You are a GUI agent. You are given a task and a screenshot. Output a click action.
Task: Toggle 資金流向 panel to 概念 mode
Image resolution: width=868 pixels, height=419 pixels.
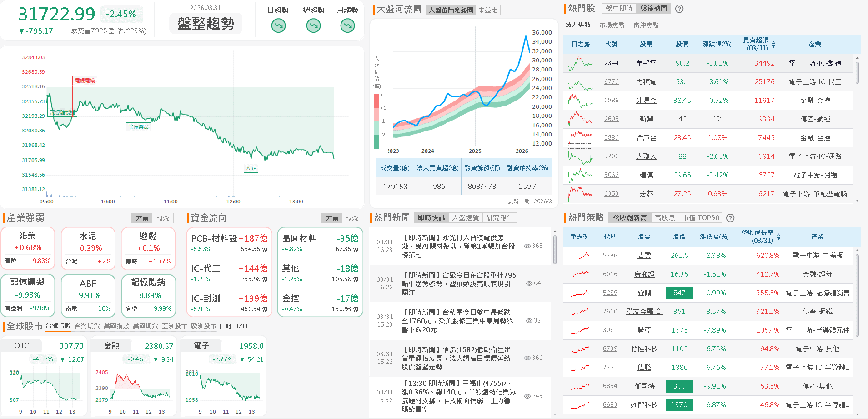351,218
